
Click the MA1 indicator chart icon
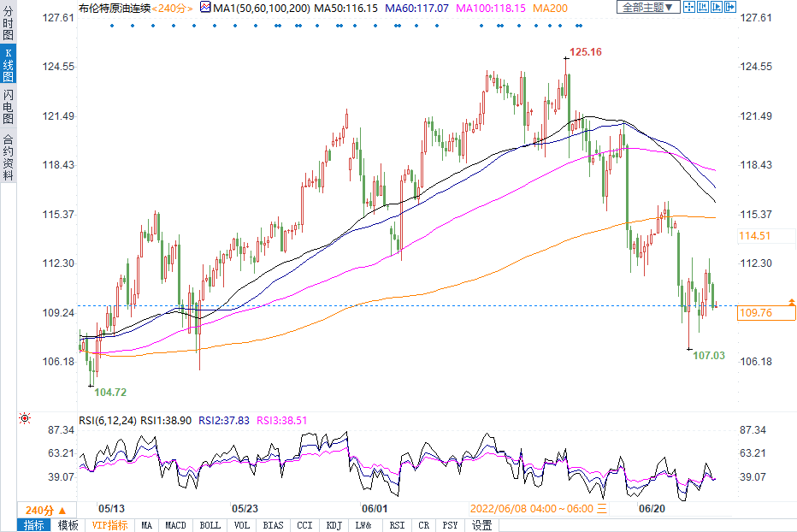[205, 8]
